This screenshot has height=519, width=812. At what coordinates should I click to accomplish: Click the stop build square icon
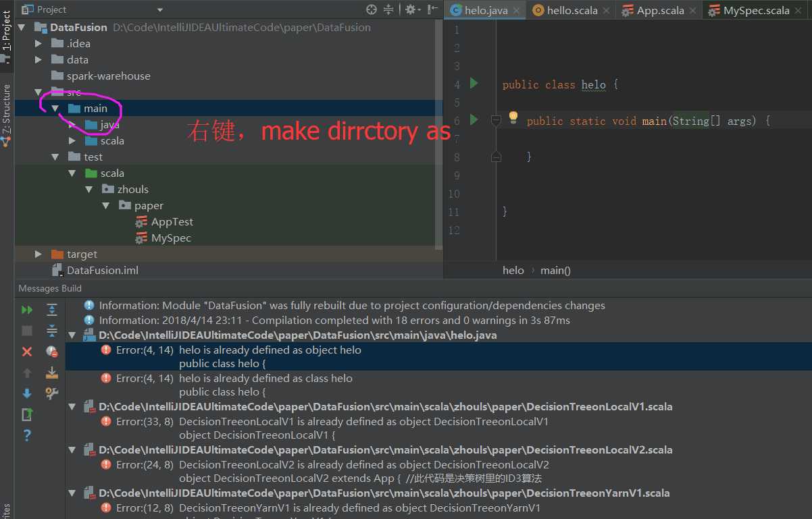click(x=27, y=331)
